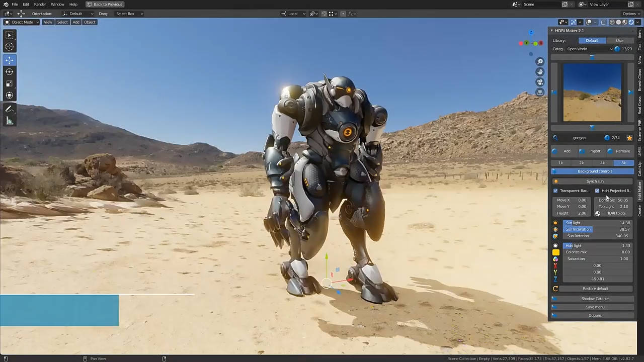The width and height of the screenshot is (644, 362).
Task: Toggle the camera view icon
Action: 540,82
